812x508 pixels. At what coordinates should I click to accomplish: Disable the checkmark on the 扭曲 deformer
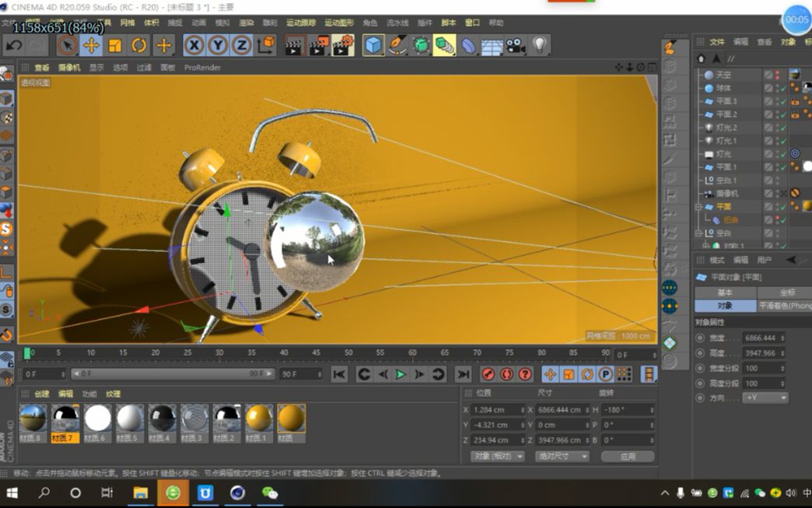pos(782,219)
